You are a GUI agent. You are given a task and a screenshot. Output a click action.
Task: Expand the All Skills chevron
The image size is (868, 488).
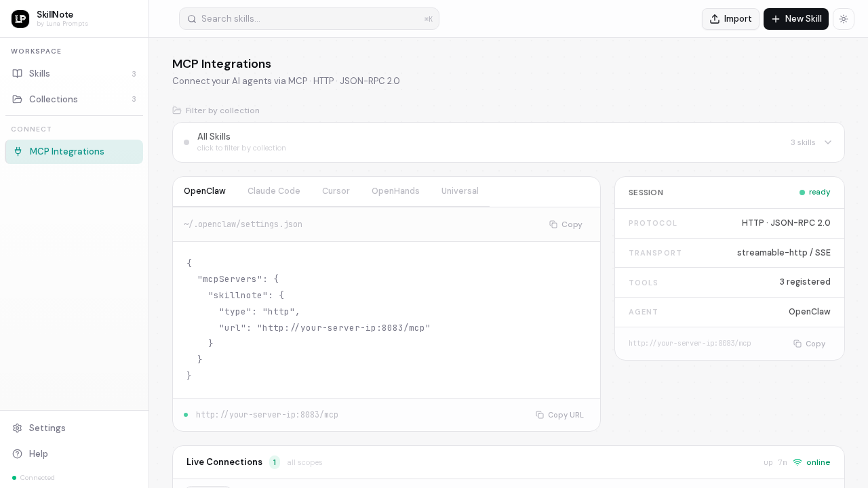[828, 142]
